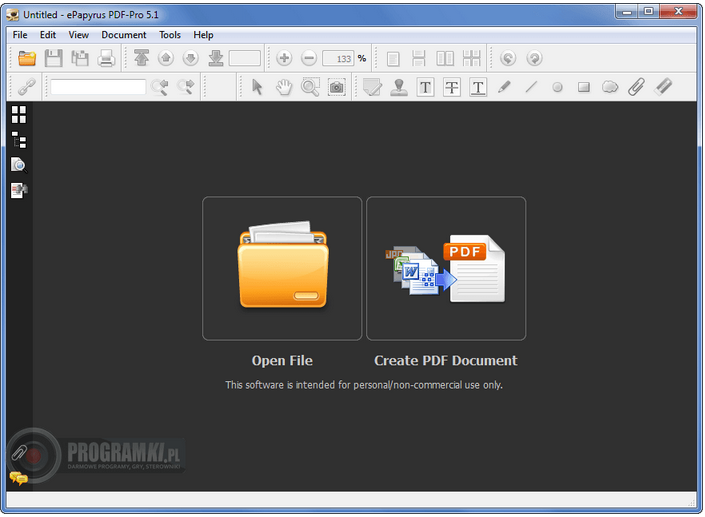705x517 pixels.
Task: Click the Print toolbar icon
Action: click(106, 58)
